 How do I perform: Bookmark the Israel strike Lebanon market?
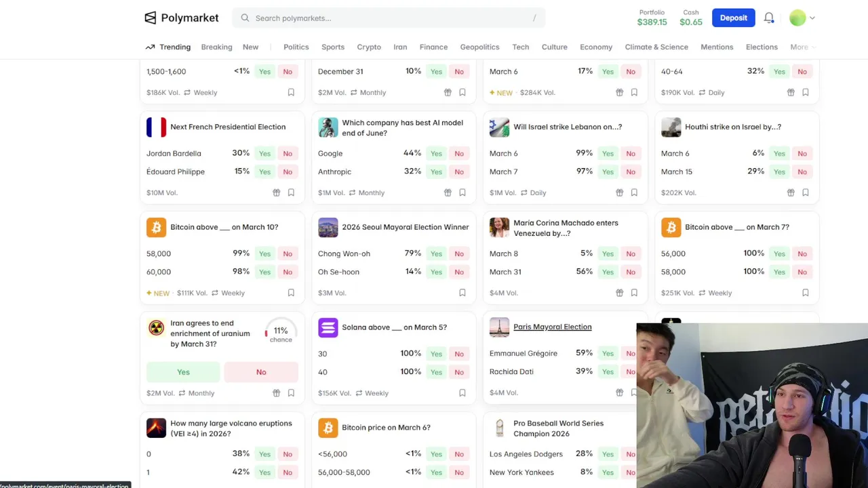pyautogui.click(x=634, y=192)
